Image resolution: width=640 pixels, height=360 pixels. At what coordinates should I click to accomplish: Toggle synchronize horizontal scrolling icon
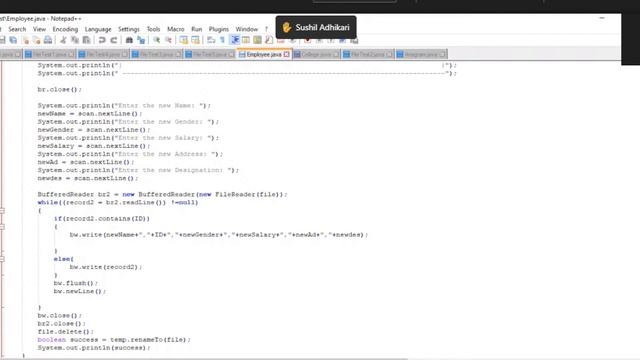(x=196, y=40)
